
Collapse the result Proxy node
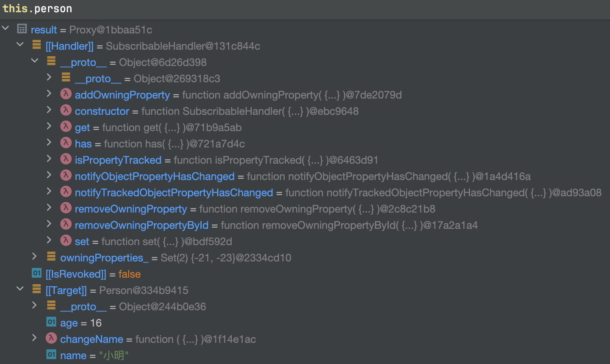click(x=6, y=28)
